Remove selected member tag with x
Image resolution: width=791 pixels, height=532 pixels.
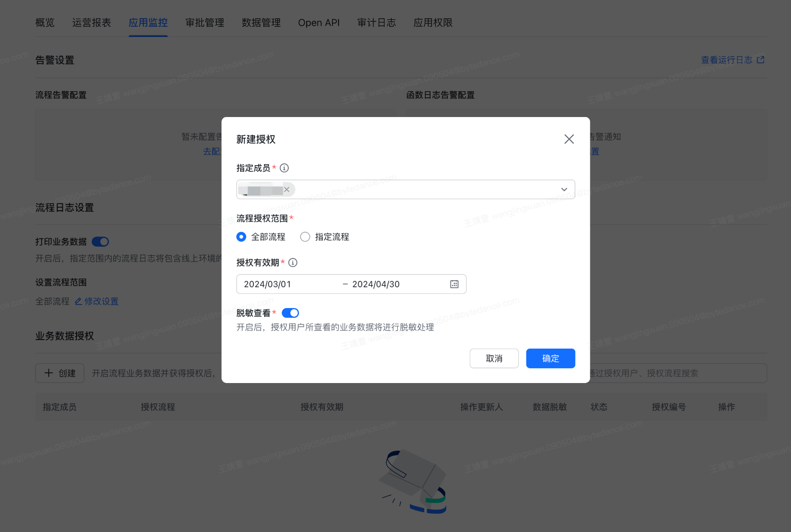287,189
